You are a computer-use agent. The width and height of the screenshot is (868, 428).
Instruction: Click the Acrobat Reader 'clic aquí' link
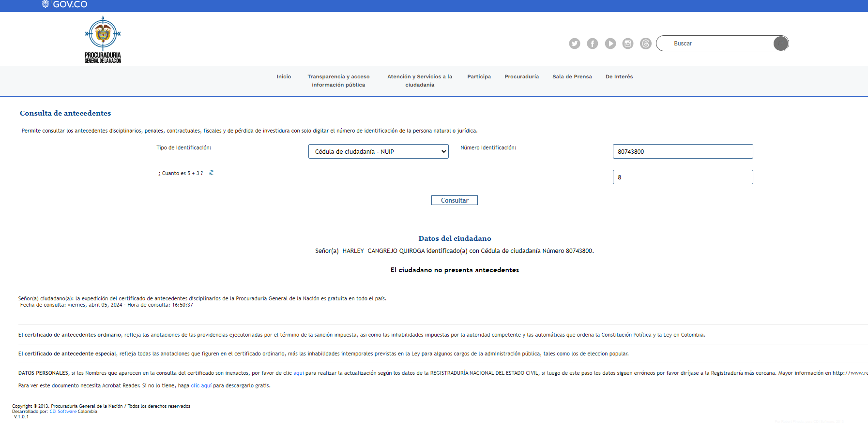(x=201, y=385)
